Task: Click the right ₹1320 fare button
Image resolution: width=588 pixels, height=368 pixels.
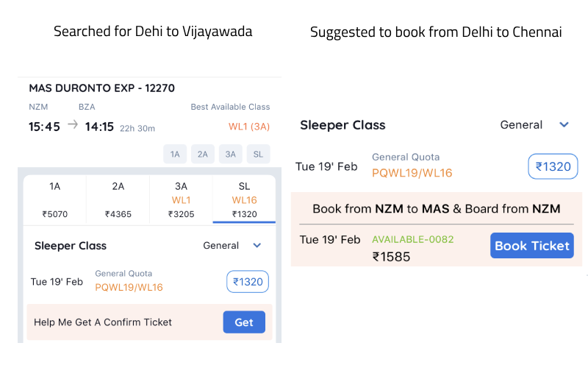Action: [553, 166]
